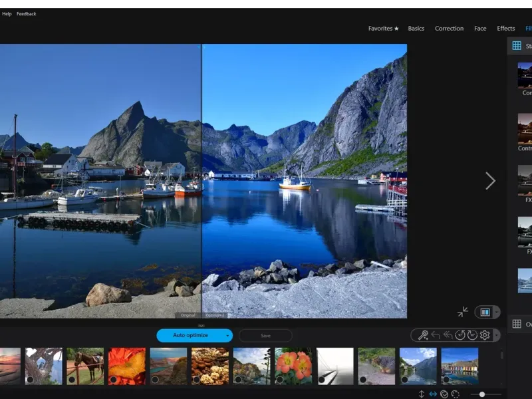Viewport: 532px width, 399px height.
Task: Click the Auto optimize button
Action: 190,335
